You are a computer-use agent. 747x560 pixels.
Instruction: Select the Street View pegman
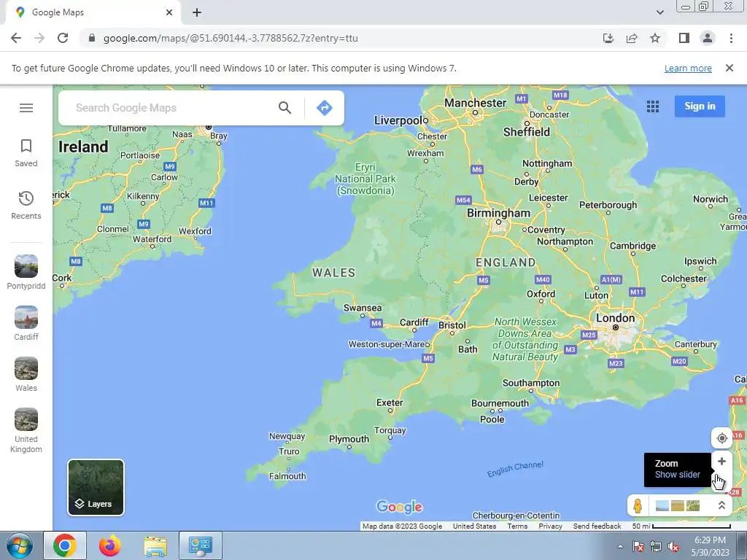click(638, 505)
